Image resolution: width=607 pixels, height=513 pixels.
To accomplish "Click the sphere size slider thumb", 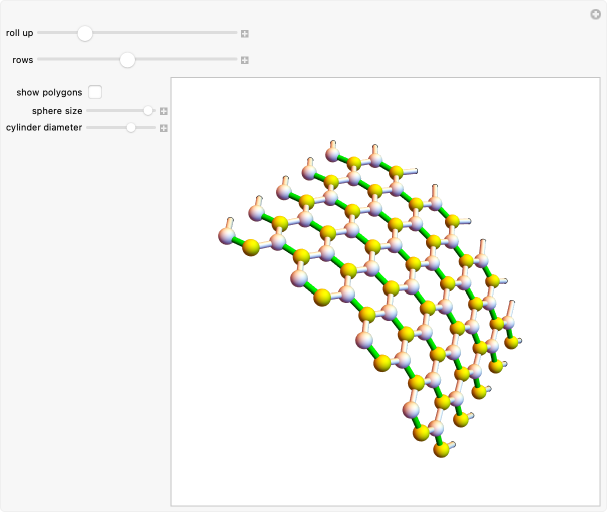I will pyautogui.click(x=148, y=111).
